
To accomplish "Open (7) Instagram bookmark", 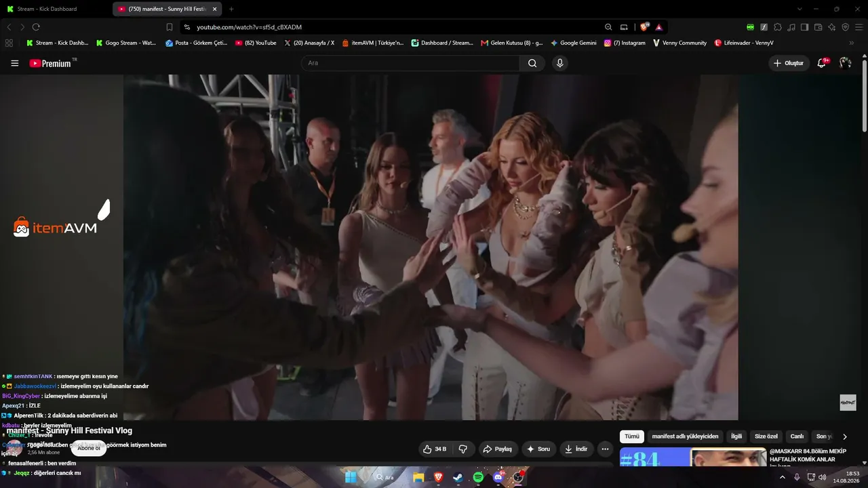I will 625,43.
